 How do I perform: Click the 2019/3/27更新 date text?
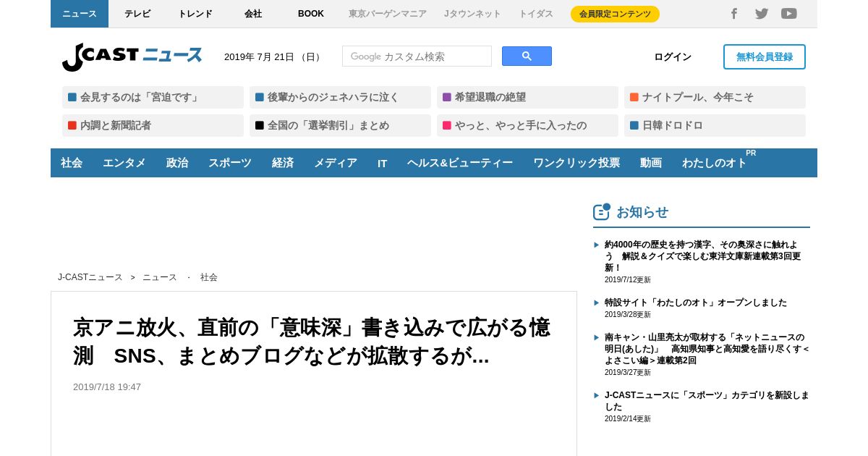(628, 373)
